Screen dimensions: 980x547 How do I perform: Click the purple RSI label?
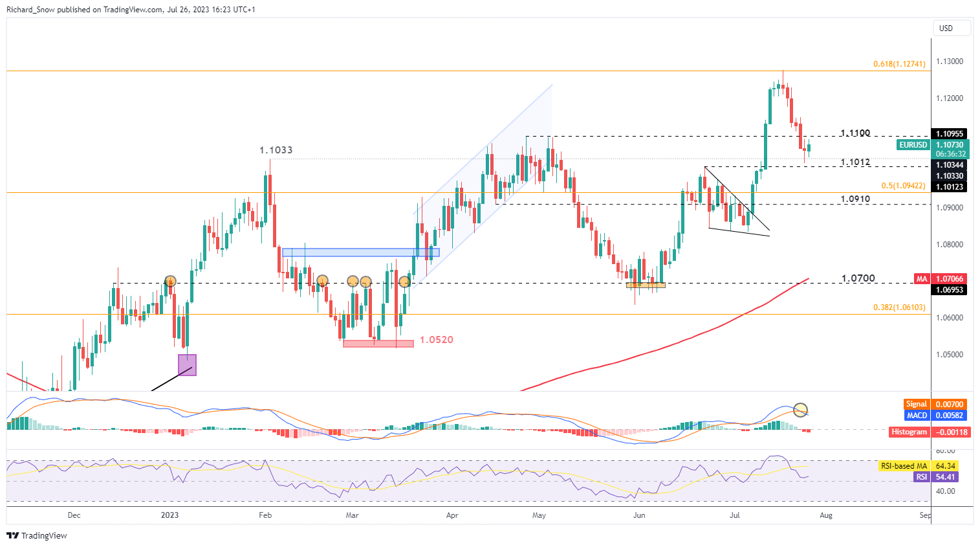(922, 477)
